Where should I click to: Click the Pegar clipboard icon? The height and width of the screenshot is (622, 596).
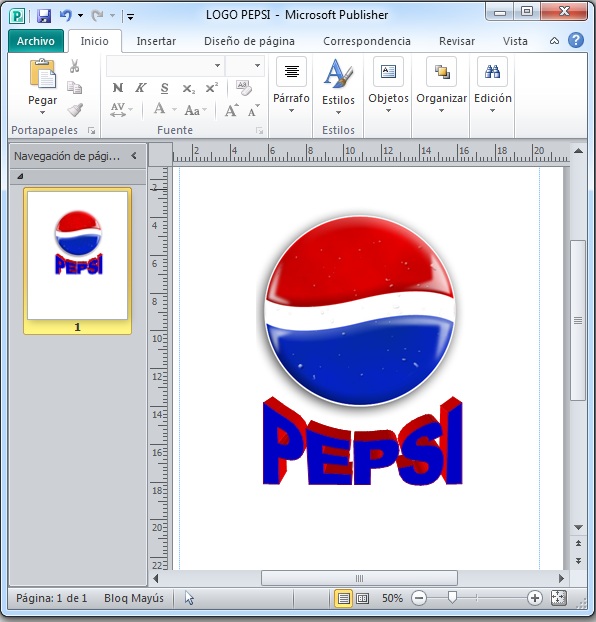point(42,73)
